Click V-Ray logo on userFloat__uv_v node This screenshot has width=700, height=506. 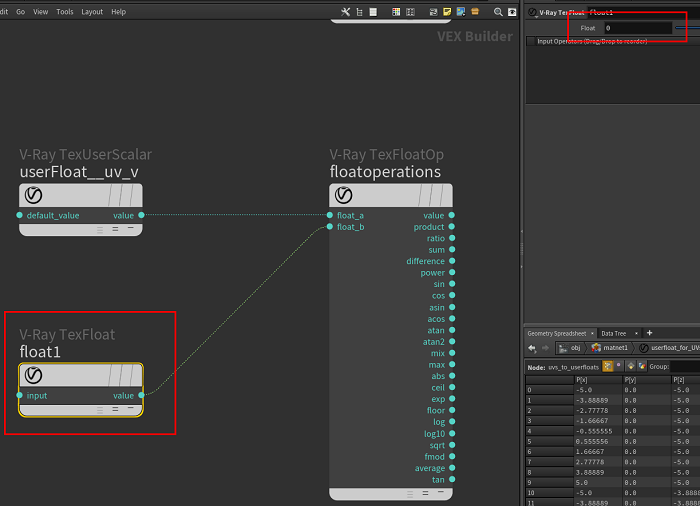tap(33, 195)
